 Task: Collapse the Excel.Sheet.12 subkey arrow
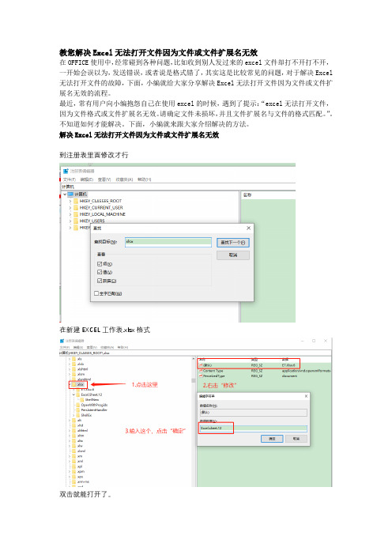[x=73, y=395]
